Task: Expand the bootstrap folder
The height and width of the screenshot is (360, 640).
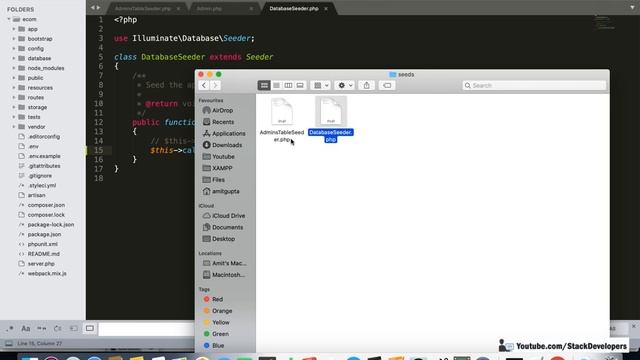Action: (13, 39)
